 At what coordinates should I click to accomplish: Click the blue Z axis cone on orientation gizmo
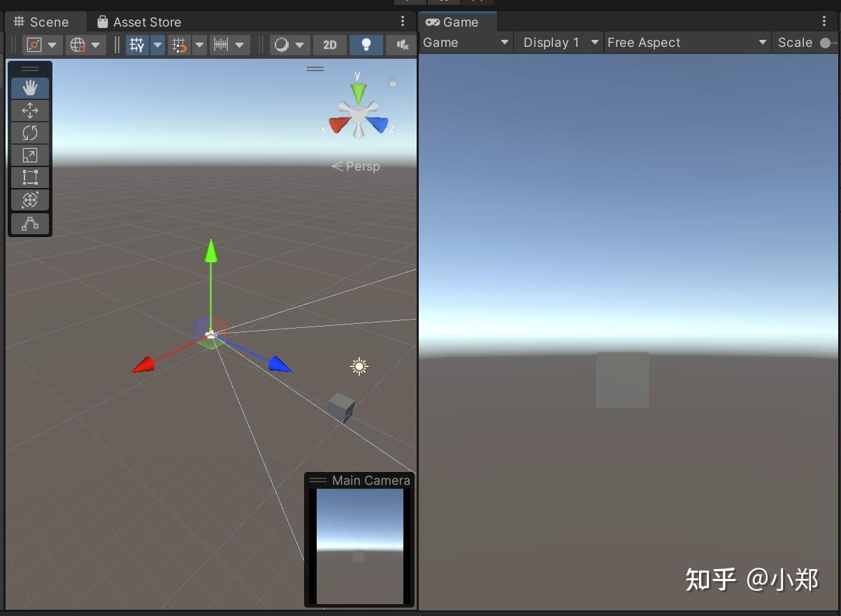pyautogui.click(x=377, y=124)
